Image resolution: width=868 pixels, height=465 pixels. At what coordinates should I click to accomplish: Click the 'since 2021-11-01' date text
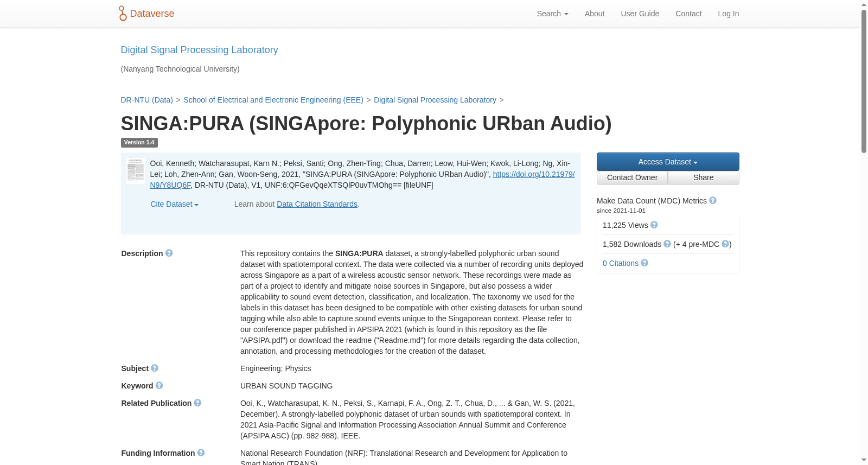tap(621, 211)
